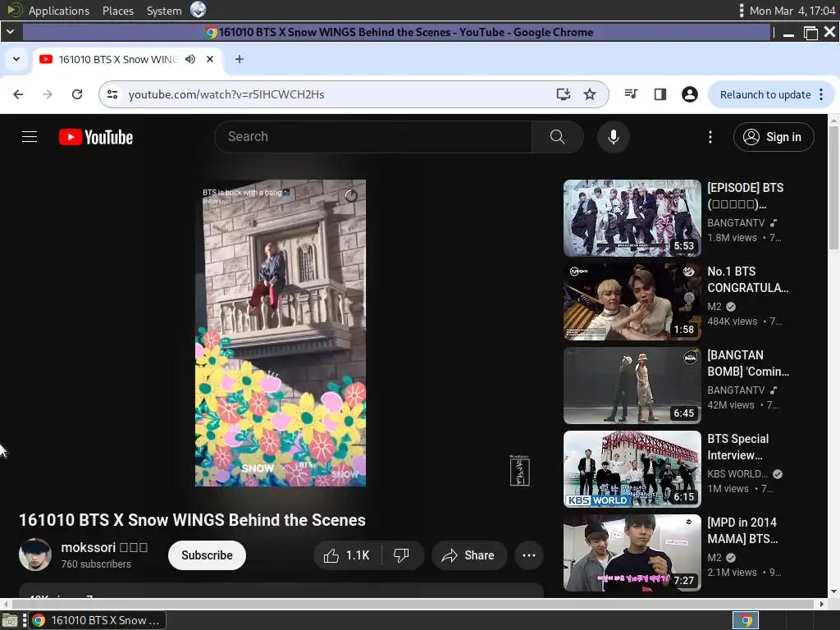This screenshot has height=630, width=840.
Task: Open BANGTANTV channel link under EPISODE video
Action: (x=736, y=223)
